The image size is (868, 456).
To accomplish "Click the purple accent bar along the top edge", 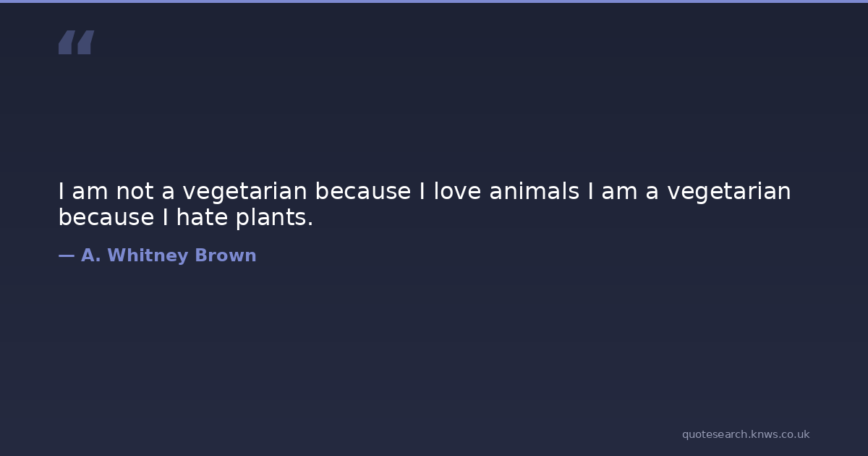I will [434, 1].
